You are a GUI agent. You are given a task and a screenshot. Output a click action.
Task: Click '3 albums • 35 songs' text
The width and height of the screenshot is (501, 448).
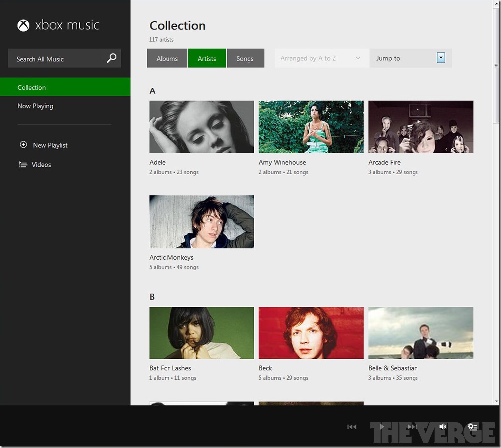tap(393, 378)
